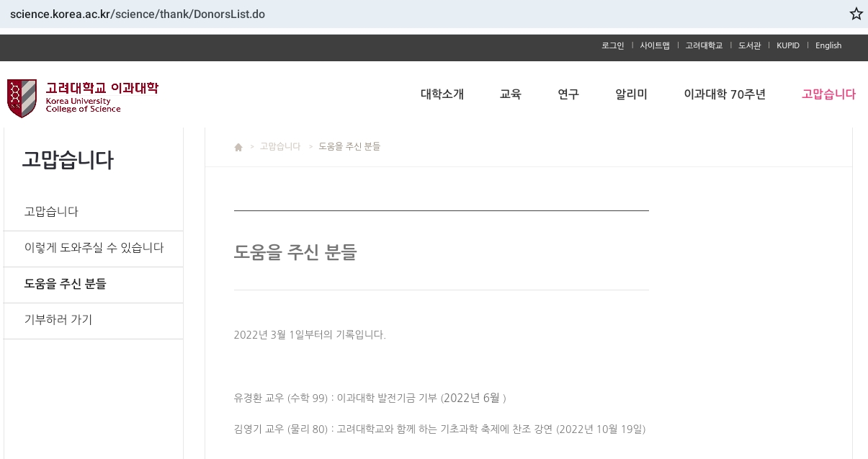This screenshot has width=868, height=459.
Task: Click the Korea University College of Science logo
Action: (82, 97)
